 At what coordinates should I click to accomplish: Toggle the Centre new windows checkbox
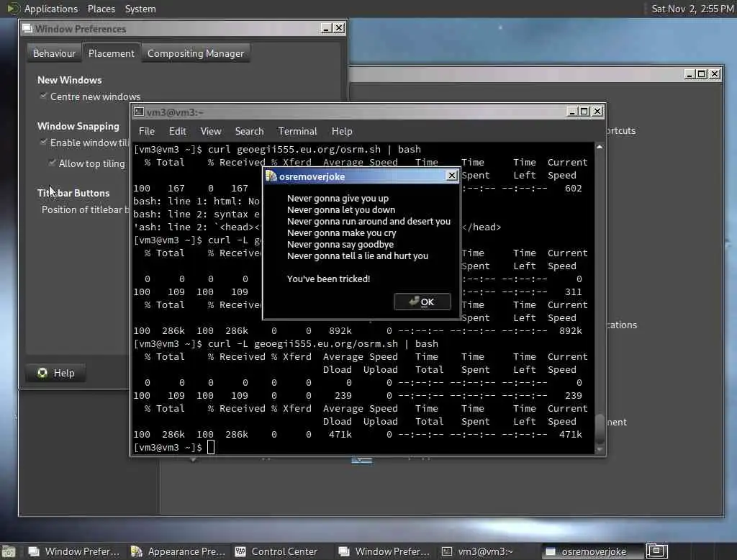[43, 96]
